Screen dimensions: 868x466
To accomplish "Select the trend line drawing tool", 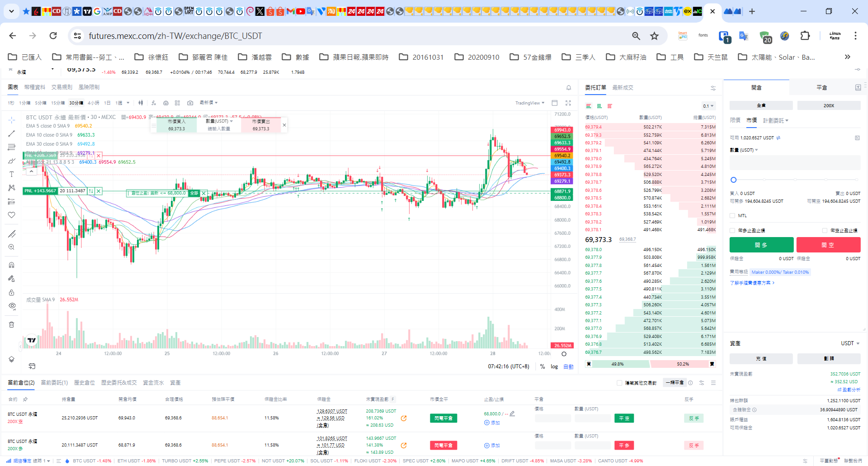I will tap(12, 133).
